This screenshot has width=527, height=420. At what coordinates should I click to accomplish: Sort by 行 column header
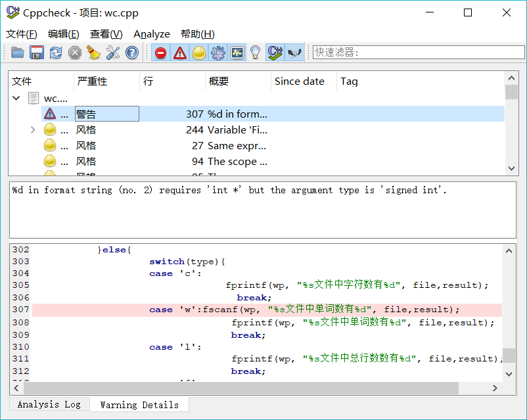pos(172,81)
